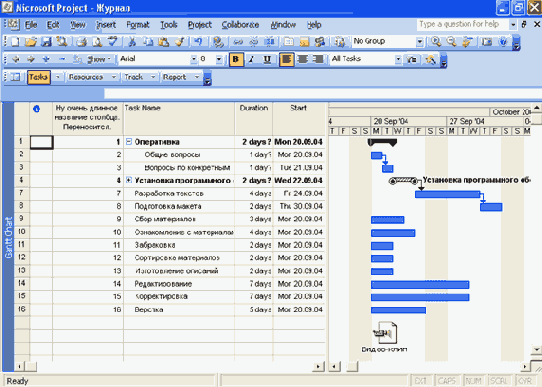
Task: Open the Track dropdown arrow
Action: [x=153, y=77]
